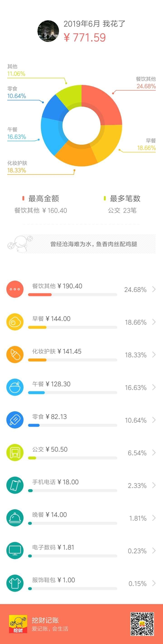Expand 早餐 details via 18.66% arrow
The image size is (163, 644).
pyautogui.click(x=154, y=322)
